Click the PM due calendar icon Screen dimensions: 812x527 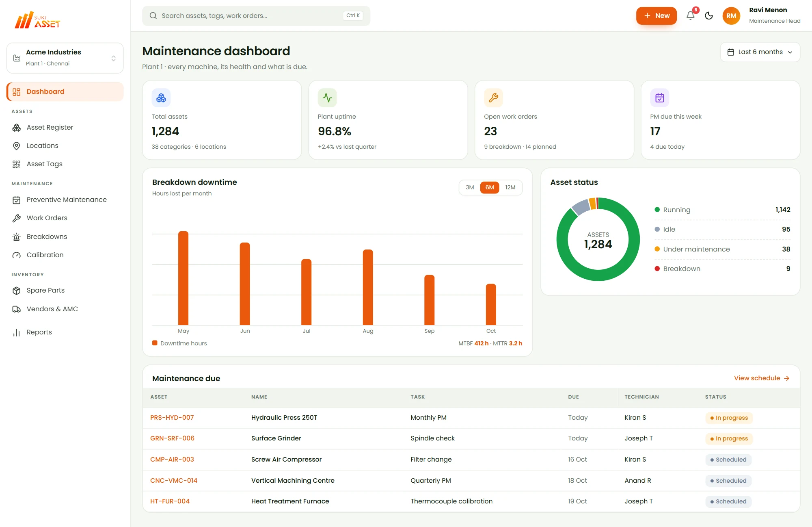coord(660,98)
